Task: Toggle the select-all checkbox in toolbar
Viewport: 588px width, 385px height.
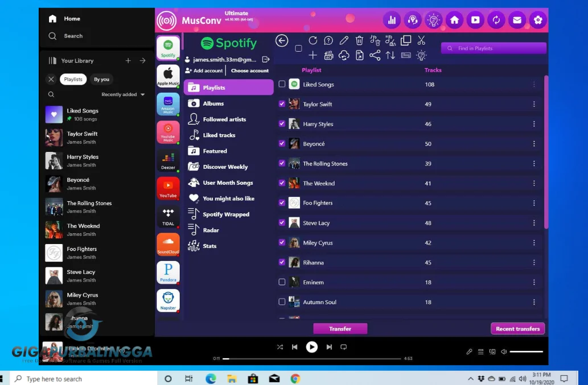Action: click(x=298, y=48)
